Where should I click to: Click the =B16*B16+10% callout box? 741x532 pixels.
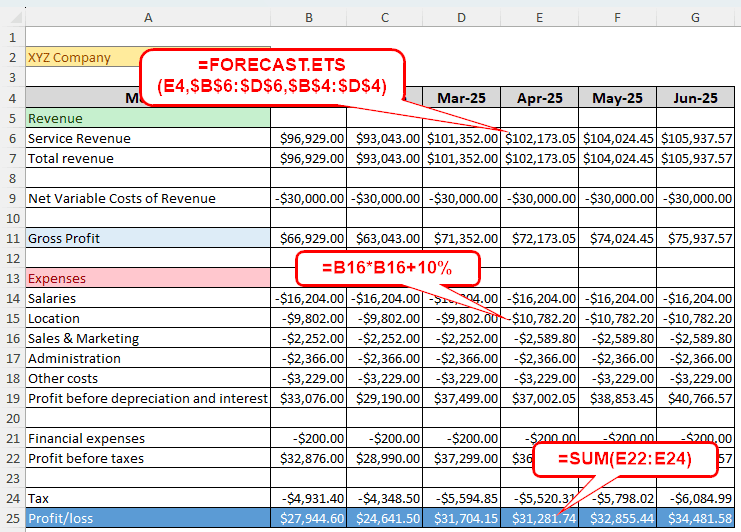386,269
